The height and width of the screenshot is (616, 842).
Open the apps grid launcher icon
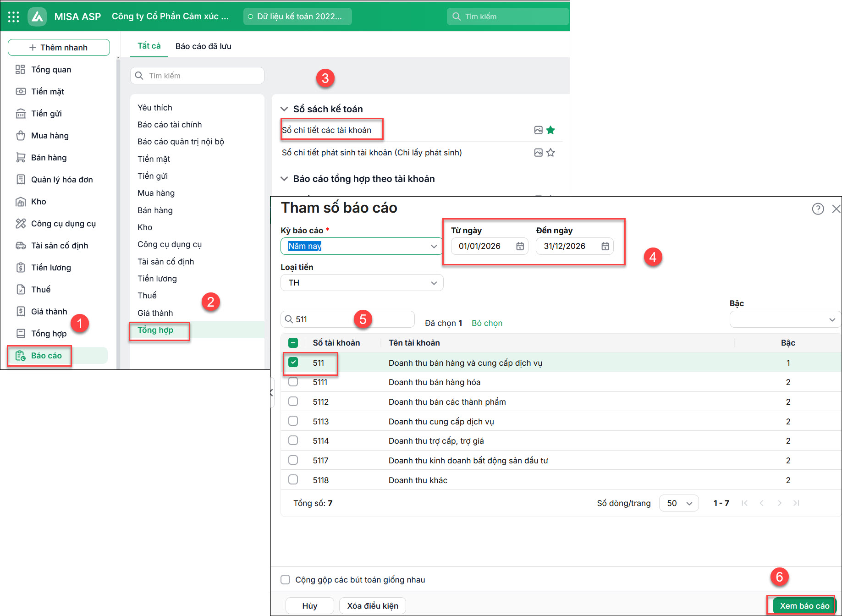(14, 17)
